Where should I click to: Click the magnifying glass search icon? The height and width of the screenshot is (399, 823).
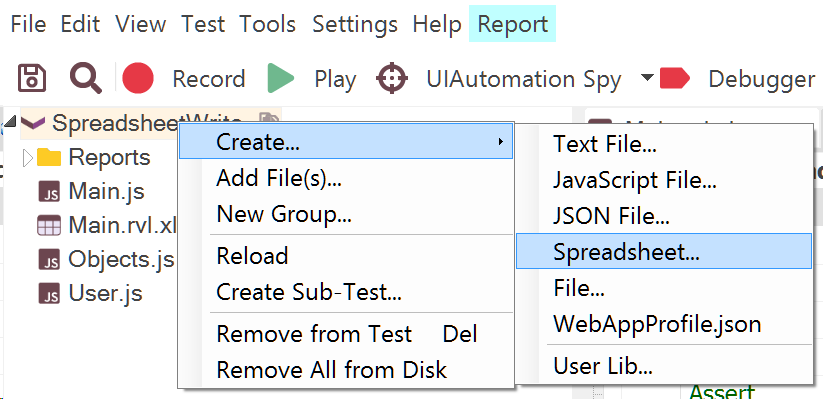click(x=86, y=79)
